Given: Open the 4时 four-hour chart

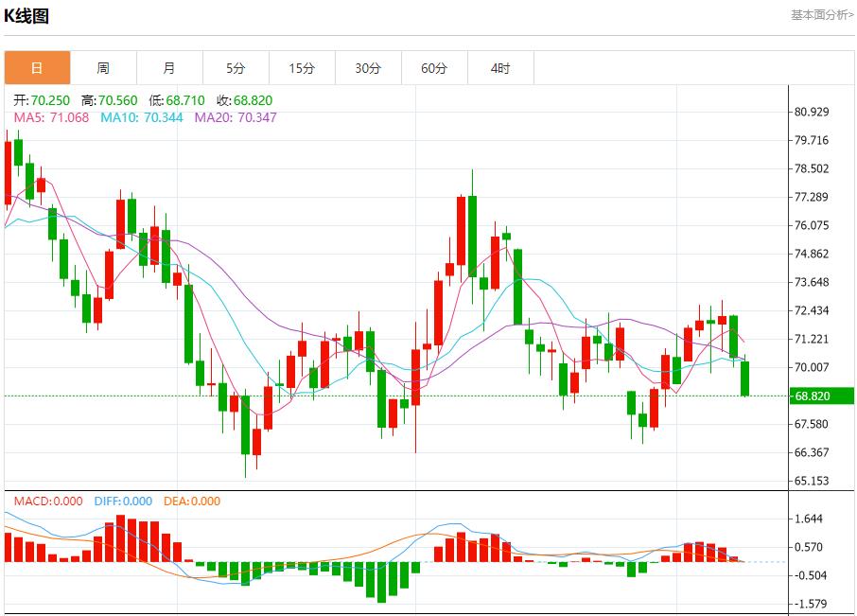Looking at the screenshot, I should click(x=500, y=68).
